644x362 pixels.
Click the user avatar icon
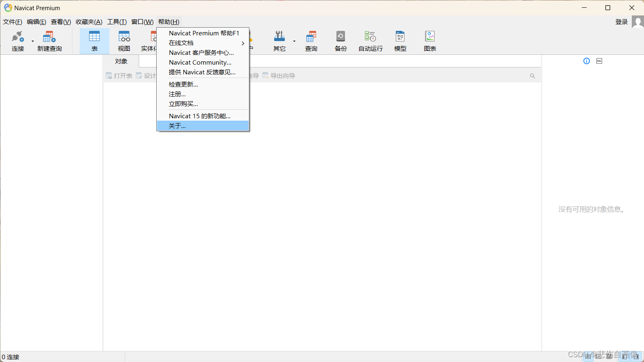pyautogui.click(x=637, y=22)
